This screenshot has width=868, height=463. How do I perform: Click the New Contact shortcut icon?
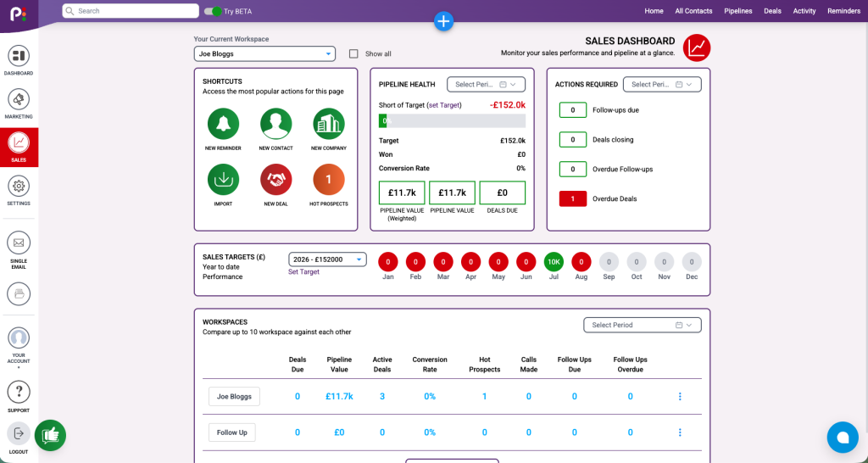pyautogui.click(x=275, y=124)
